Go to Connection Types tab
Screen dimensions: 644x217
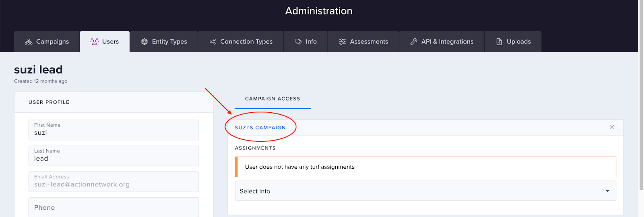pyautogui.click(x=241, y=41)
